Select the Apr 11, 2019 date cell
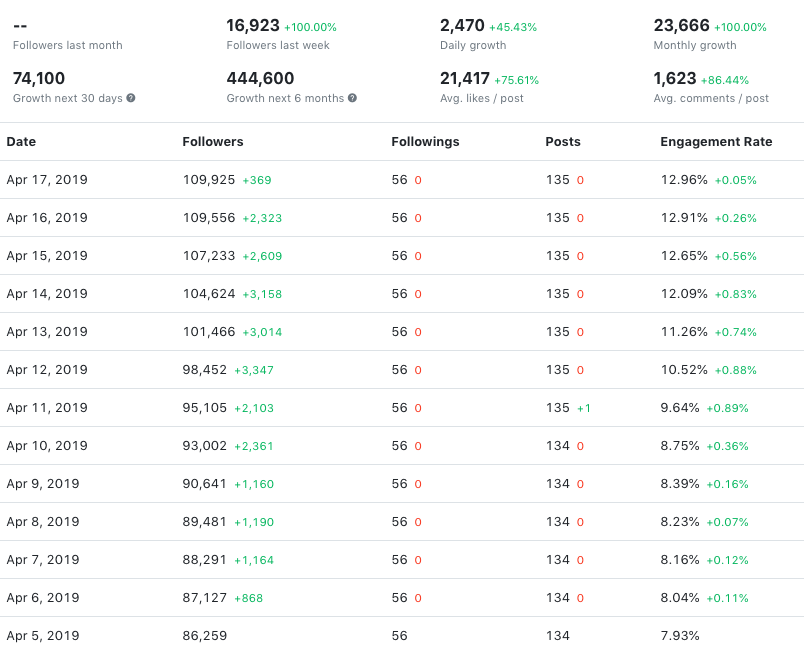The width and height of the screenshot is (804, 651). click(x=47, y=408)
